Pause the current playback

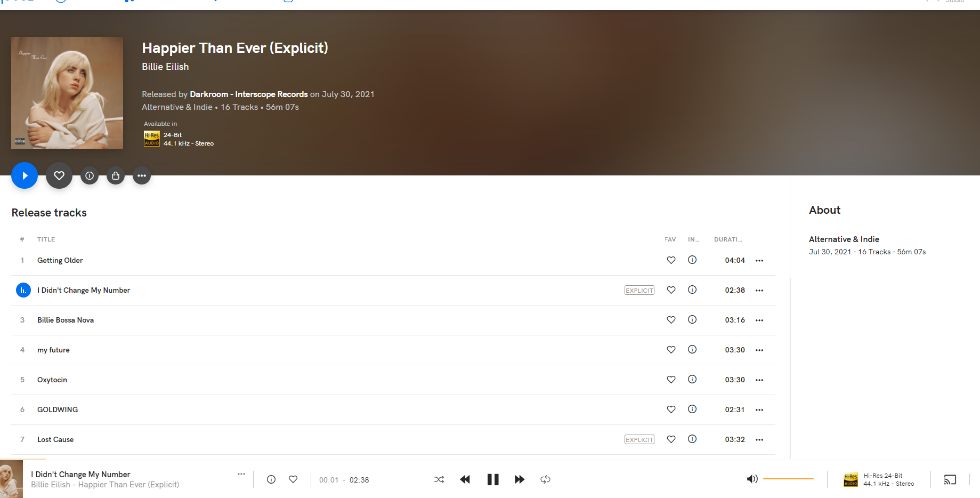[x=493, y=479]
